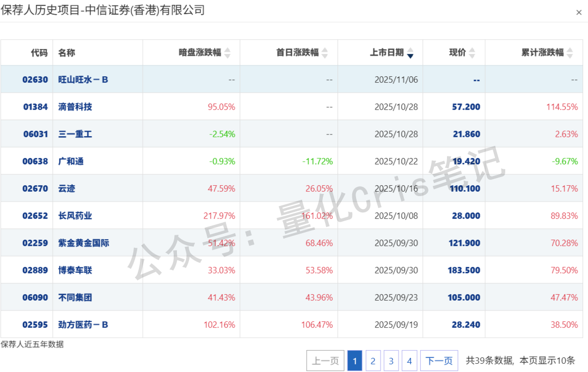Viewport: 588px width, 372px height.
Task: Open stock code 02670
Action: click(x=35, y=188)
